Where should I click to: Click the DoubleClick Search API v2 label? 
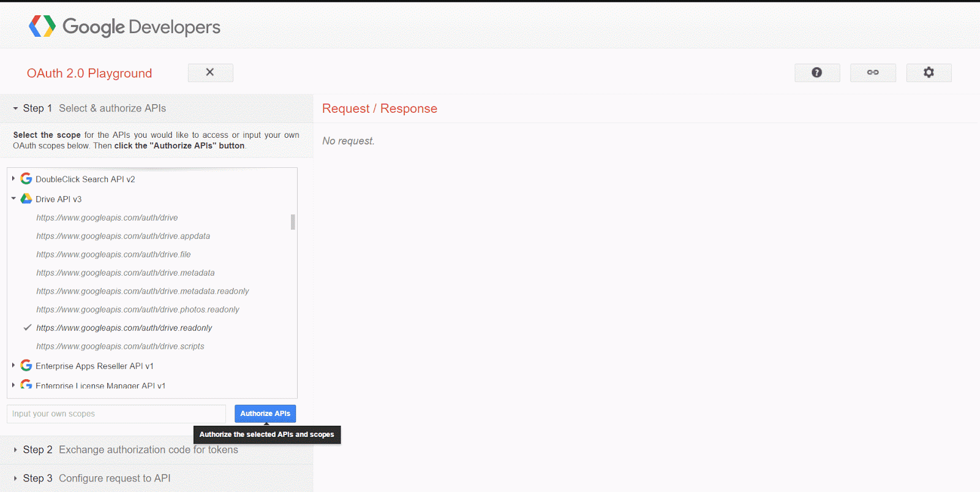tap(85, 179)
